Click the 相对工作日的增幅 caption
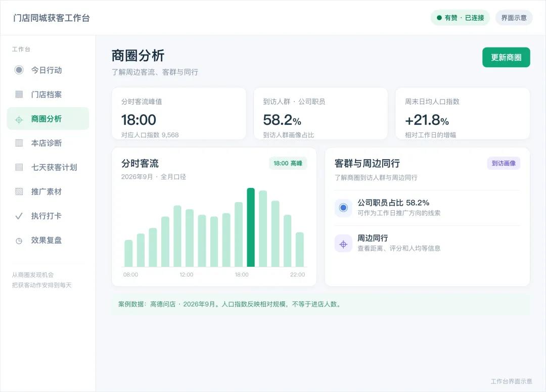 pyautogui.click(x=430, y=135)
